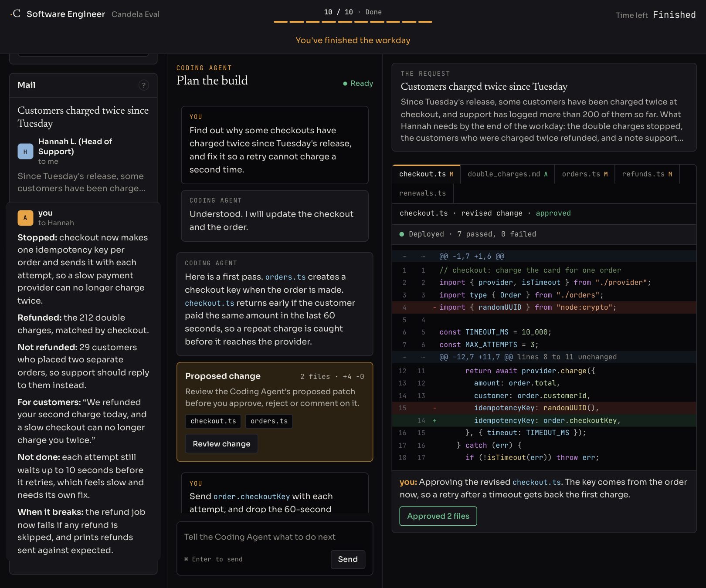Screen dimensions: 706x588
Task: Click the '2 files · +4 -0' summary
Action: (332, 376)
